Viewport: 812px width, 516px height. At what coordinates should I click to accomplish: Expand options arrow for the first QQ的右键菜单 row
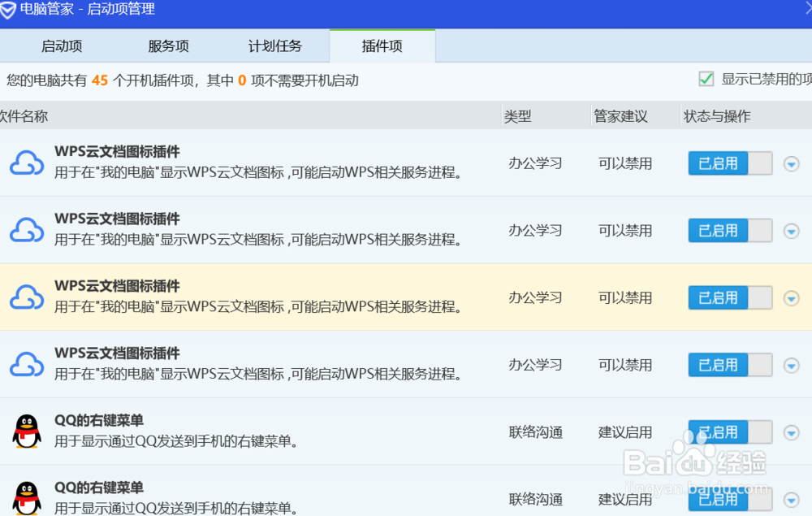click(x=791, y=432)
